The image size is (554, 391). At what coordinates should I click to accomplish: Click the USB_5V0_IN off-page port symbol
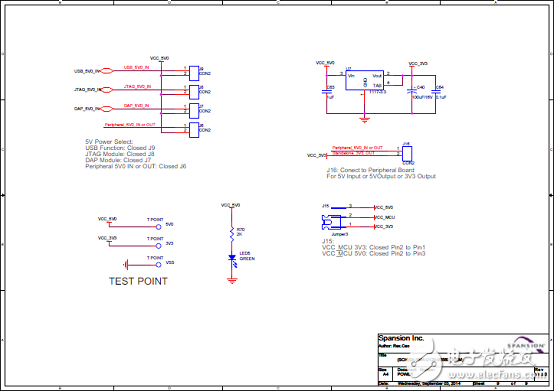tap(107, 71)
